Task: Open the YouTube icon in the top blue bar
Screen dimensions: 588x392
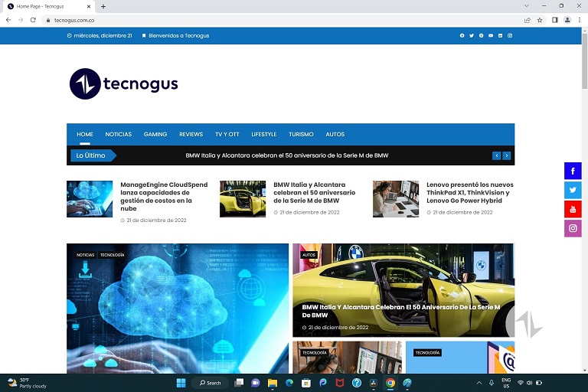Action: [491, 36]
